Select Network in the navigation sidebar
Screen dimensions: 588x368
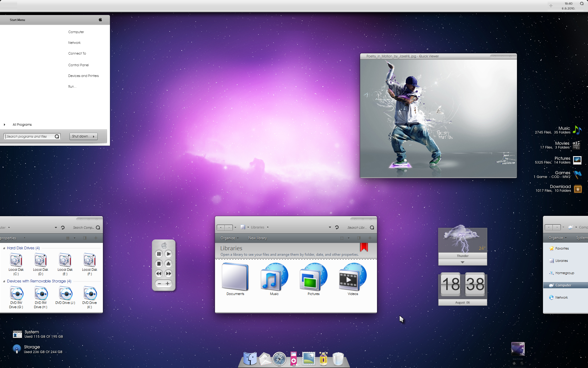point(561,297)
